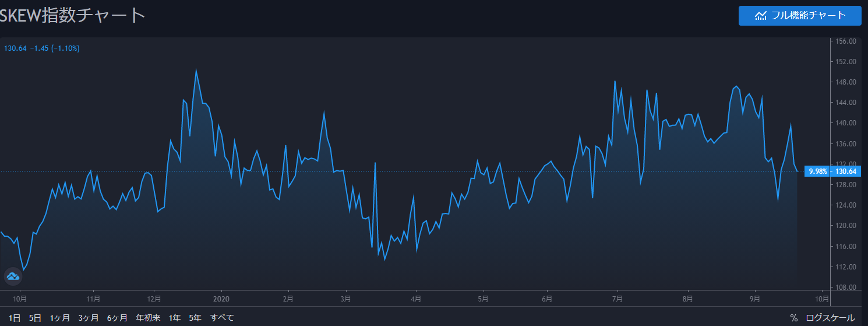
Task: Click the TradingView logo icon on chart
Action: [13, 276]
